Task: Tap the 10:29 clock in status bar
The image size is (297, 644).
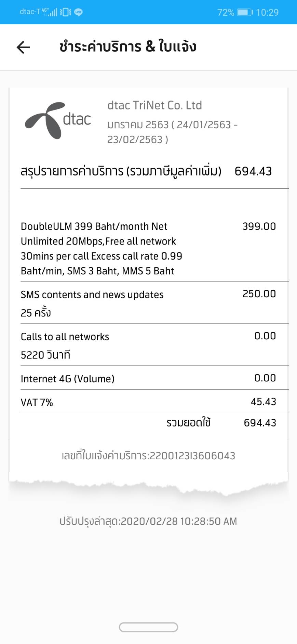Action: pos(267,12)
